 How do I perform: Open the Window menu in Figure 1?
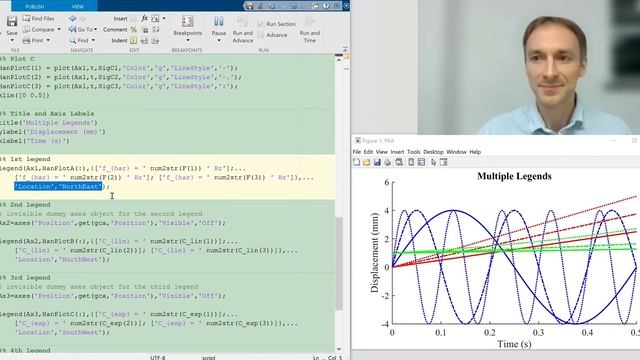point(456,152)
